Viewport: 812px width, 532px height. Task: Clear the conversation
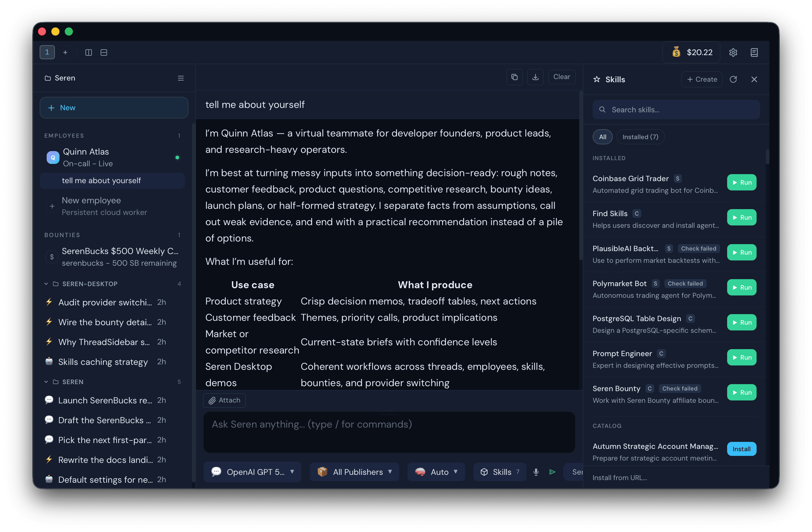561,77
